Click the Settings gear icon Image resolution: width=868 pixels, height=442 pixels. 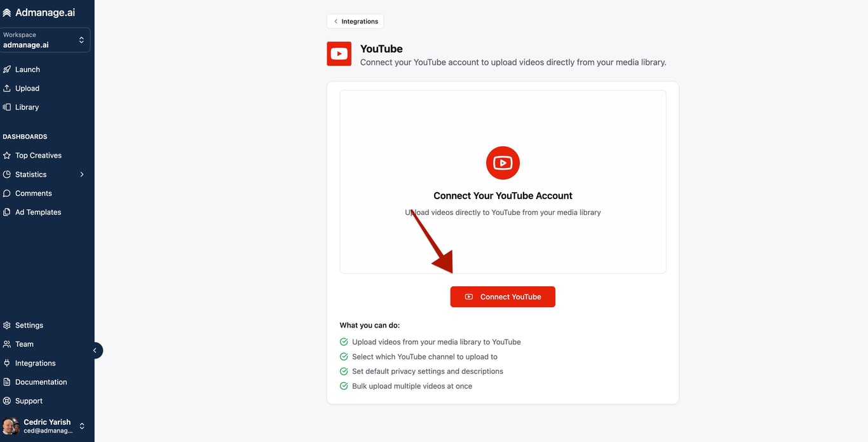[x=7, y=325]
